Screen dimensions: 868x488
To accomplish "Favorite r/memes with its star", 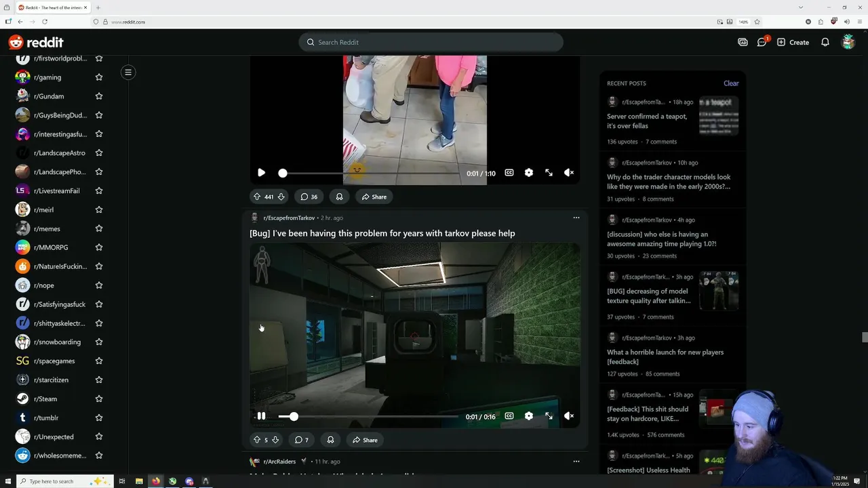I will pos(99,228).
